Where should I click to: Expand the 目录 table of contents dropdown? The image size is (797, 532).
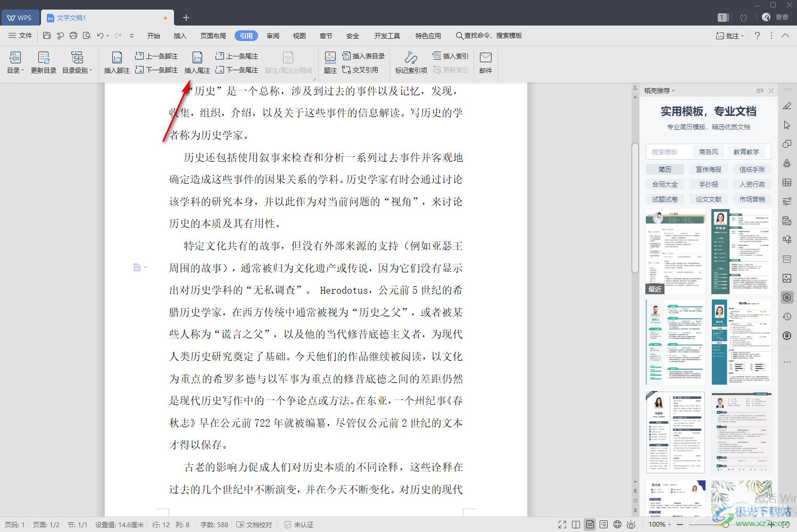click(x=15, y=70)
